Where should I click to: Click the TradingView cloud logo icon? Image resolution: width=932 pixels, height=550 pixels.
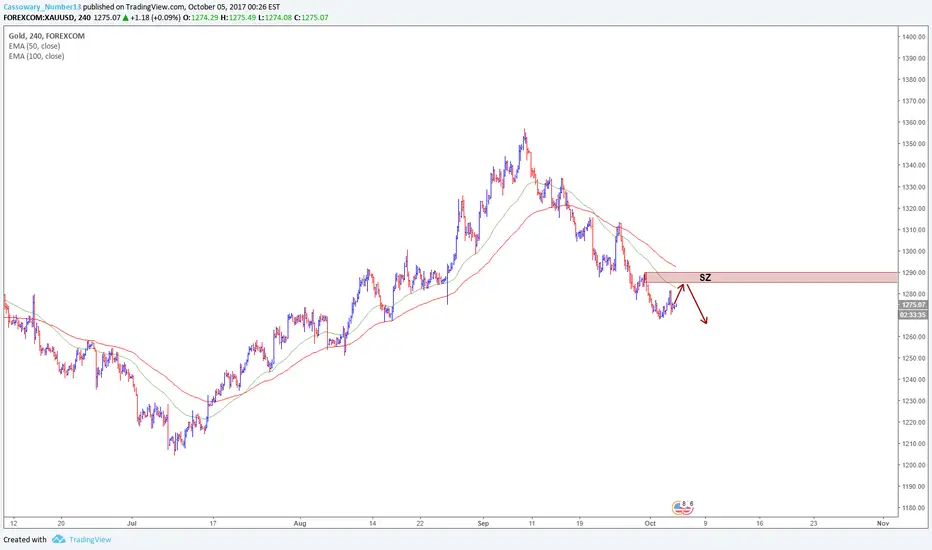tap(58, 539)
